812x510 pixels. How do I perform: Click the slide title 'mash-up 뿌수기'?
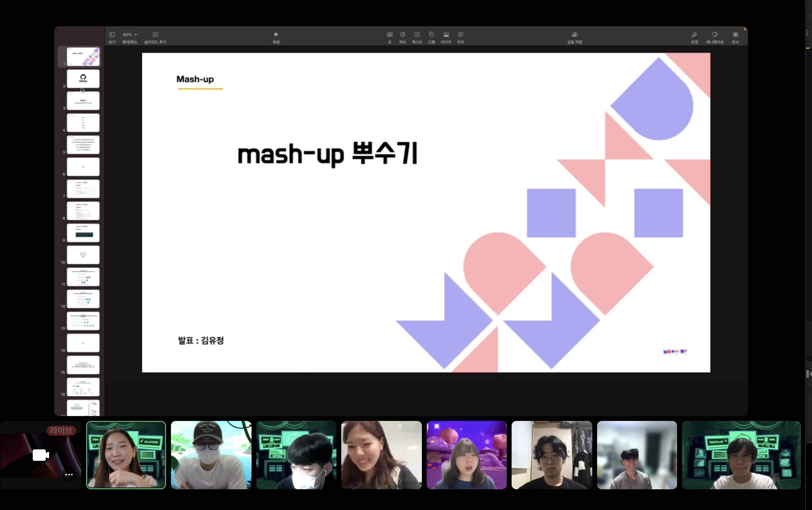pos(328,154)
